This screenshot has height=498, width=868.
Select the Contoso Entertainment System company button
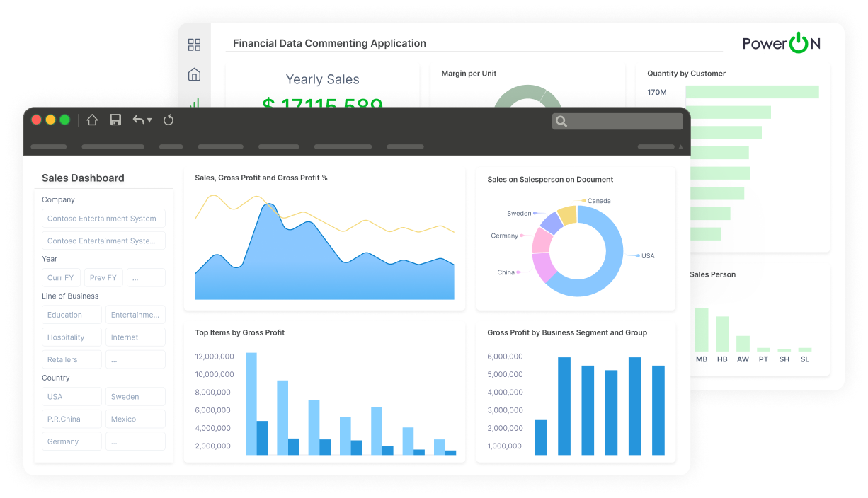click(103, 218)
